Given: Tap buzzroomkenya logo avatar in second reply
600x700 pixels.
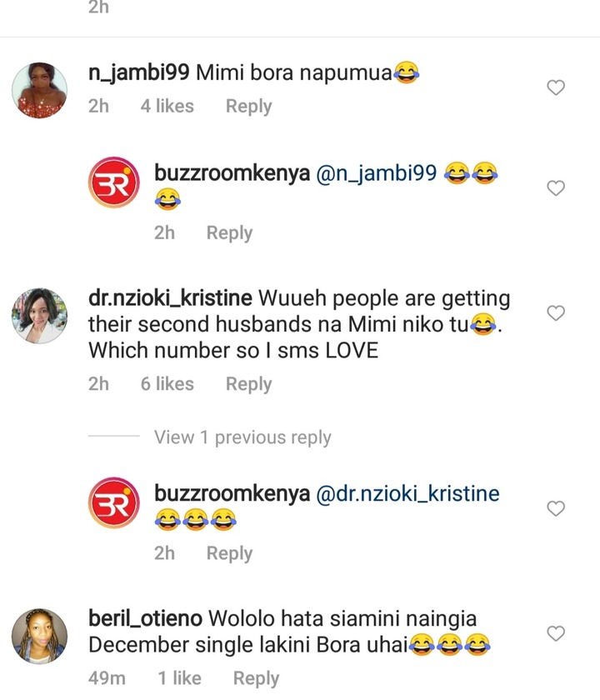Looking at the screenshot, I should (114, 502).
